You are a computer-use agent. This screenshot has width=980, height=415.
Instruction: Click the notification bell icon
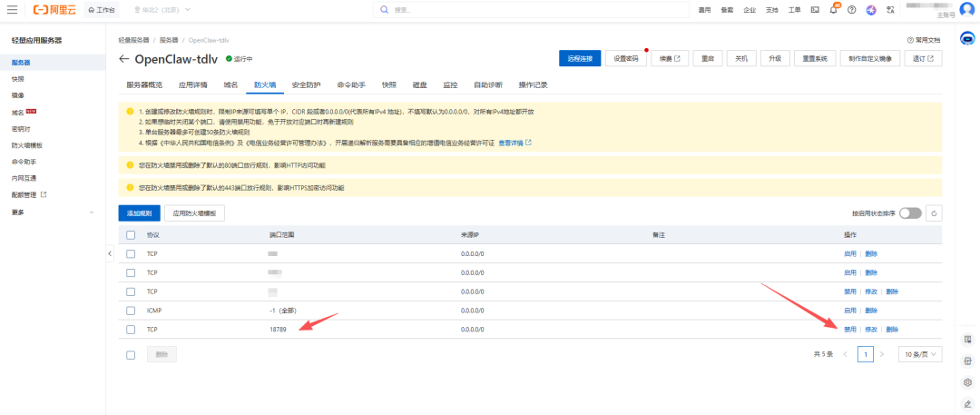pyautogui.click(x=833, y=9)
